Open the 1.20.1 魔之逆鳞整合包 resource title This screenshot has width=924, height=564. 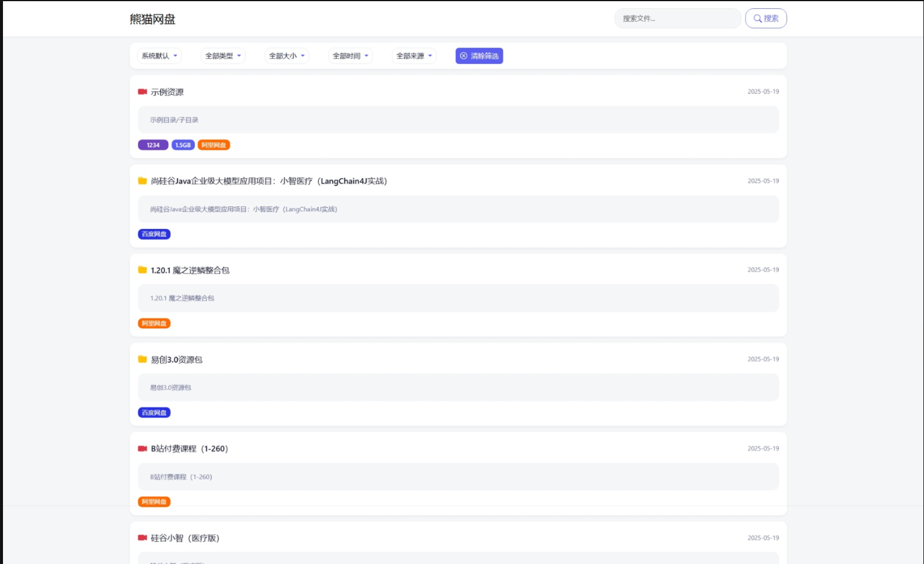pyautogui.click(x=190, y=270)
